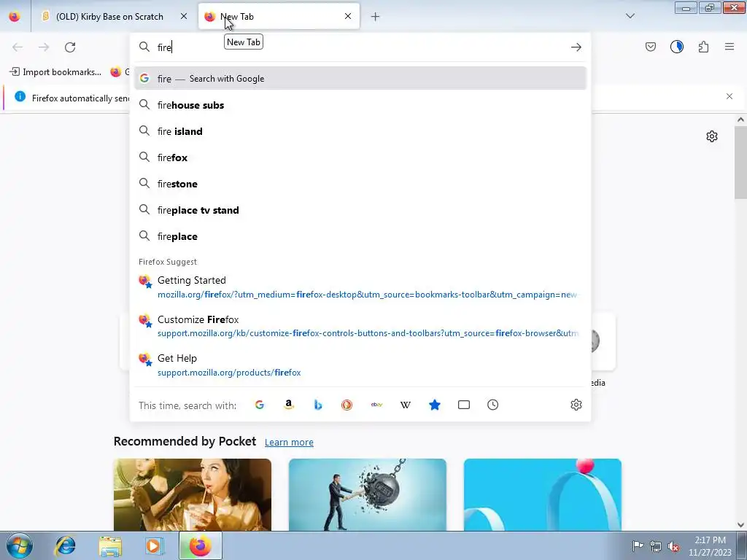
Task: Search open tabs with the tab icon
Action: pyautogui.click(x=463, y=405)
